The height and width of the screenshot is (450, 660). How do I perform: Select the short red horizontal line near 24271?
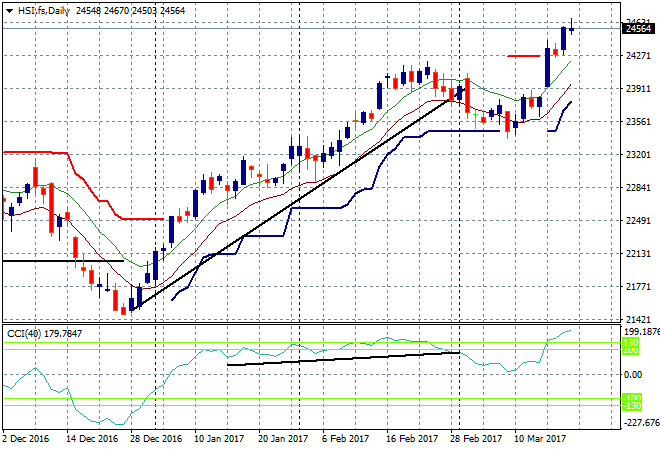click(524, 56)
